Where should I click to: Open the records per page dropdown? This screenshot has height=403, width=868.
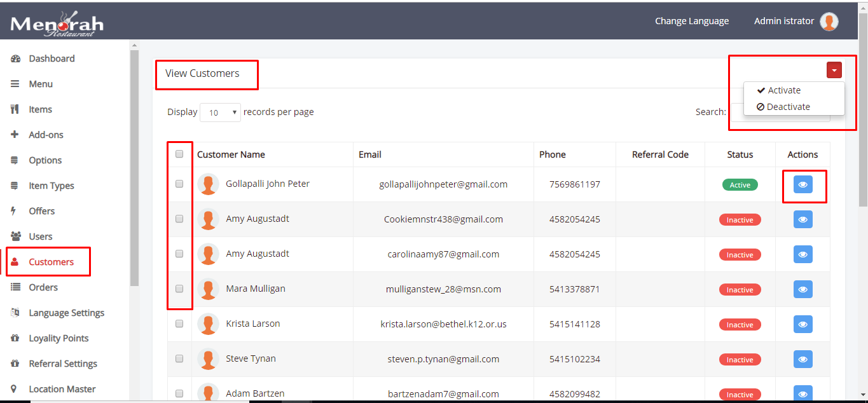coord(220,113)
